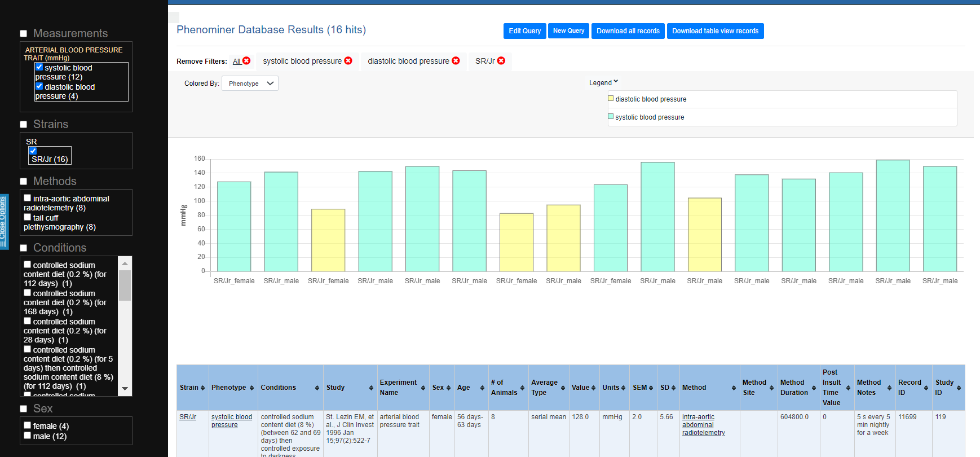Screen dimensions: 980x457
Task: Click the Strain column header
Action: coord(189,388)
